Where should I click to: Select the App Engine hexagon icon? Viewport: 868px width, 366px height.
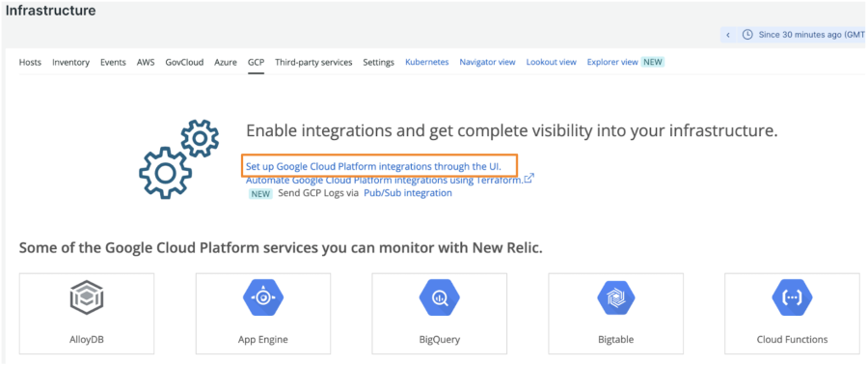[263, 298]
